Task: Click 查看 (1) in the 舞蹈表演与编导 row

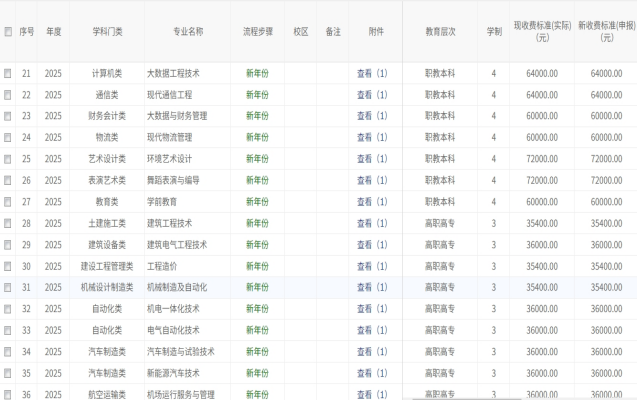Action: click(x=371, y=180)
